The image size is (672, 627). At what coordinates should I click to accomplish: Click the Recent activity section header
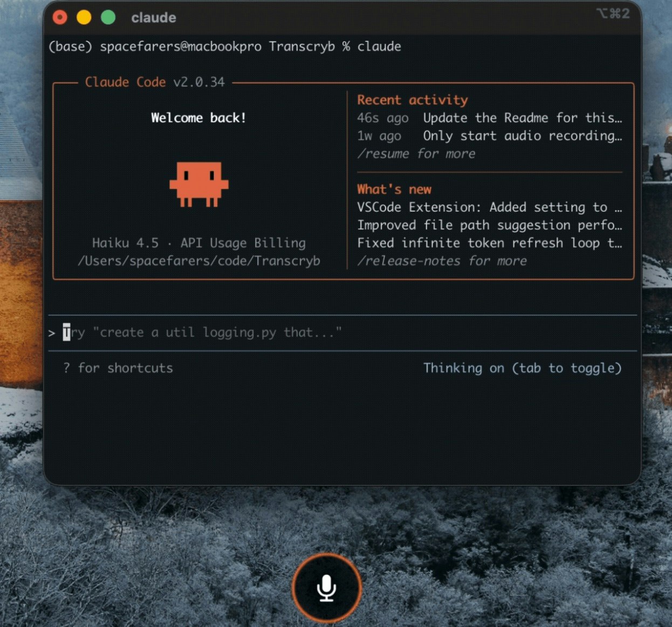412,100
